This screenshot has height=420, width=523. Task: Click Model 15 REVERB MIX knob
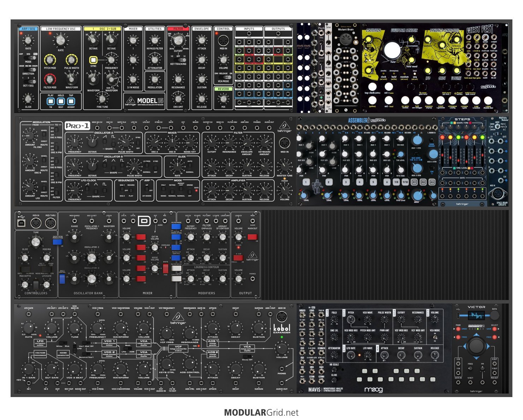tap(223, 98)
